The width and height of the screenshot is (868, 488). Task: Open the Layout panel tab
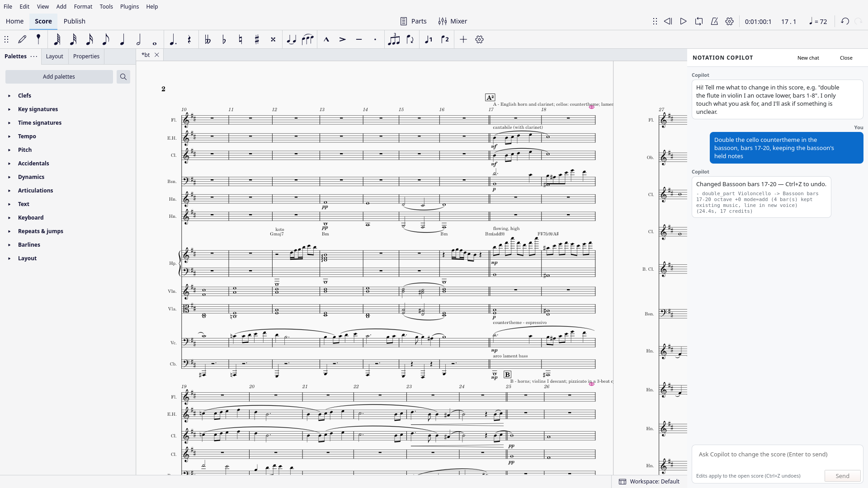[x=55, y=56]
